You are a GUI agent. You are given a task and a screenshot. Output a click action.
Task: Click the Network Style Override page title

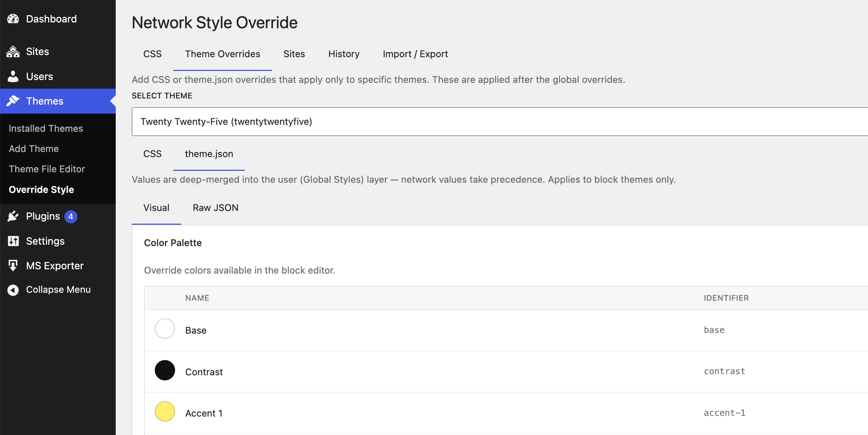click(x=214, y=23)
